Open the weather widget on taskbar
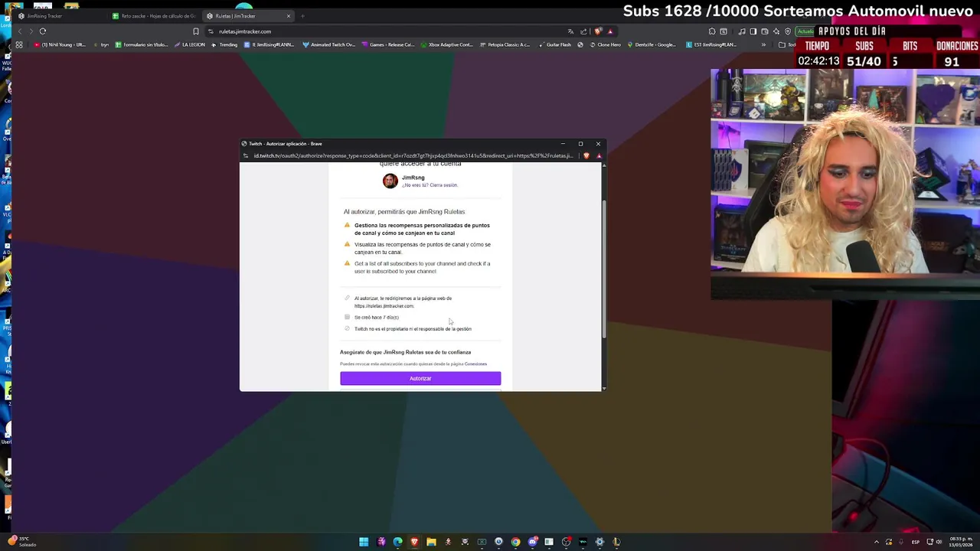The height and width of the screenshot is (551, 980). tap(21, 542)
